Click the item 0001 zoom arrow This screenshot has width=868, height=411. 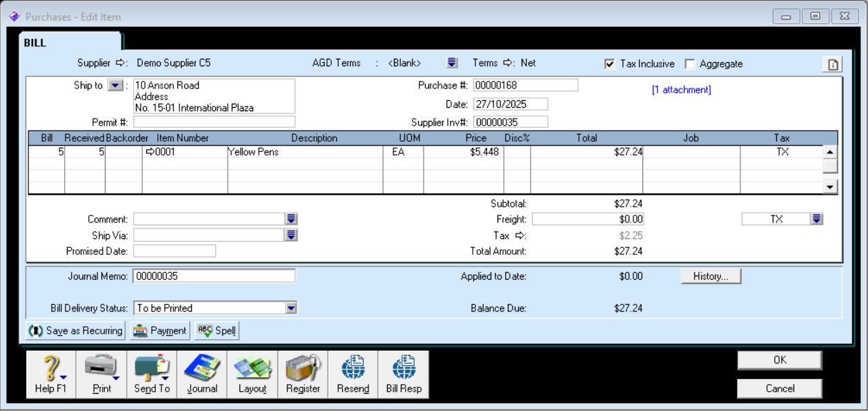click(150, 152)
